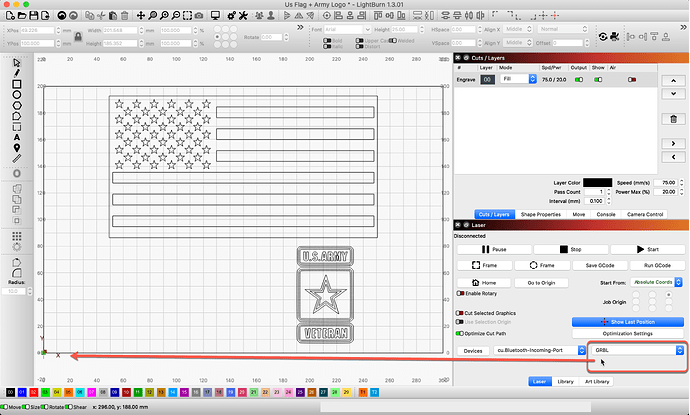Select the Measure ruler tool
The image size is (690, 415).
click(x=17, y=158)
